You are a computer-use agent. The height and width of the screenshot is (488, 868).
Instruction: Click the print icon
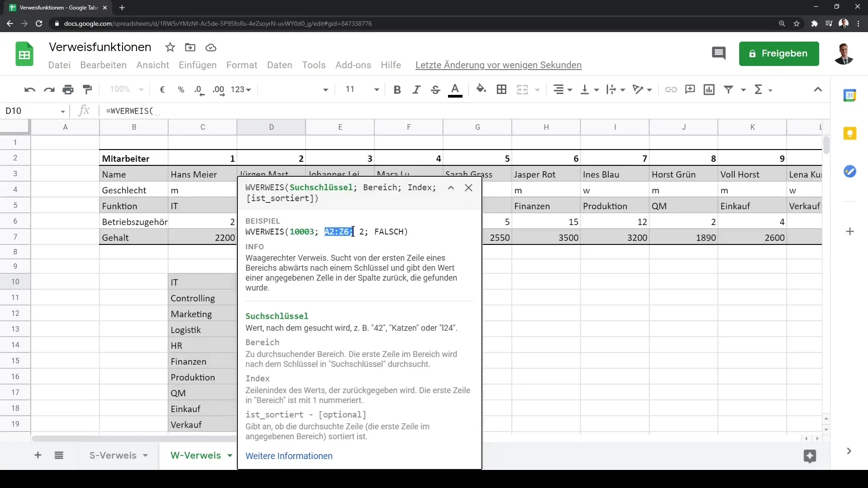(68, 89)
